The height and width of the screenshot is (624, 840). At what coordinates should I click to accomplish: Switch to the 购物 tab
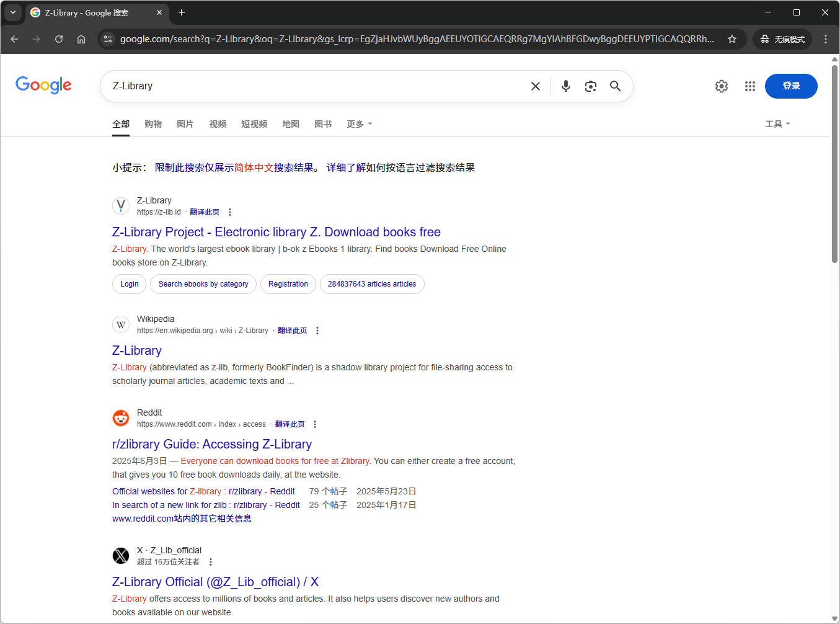[x=153, y=124]
